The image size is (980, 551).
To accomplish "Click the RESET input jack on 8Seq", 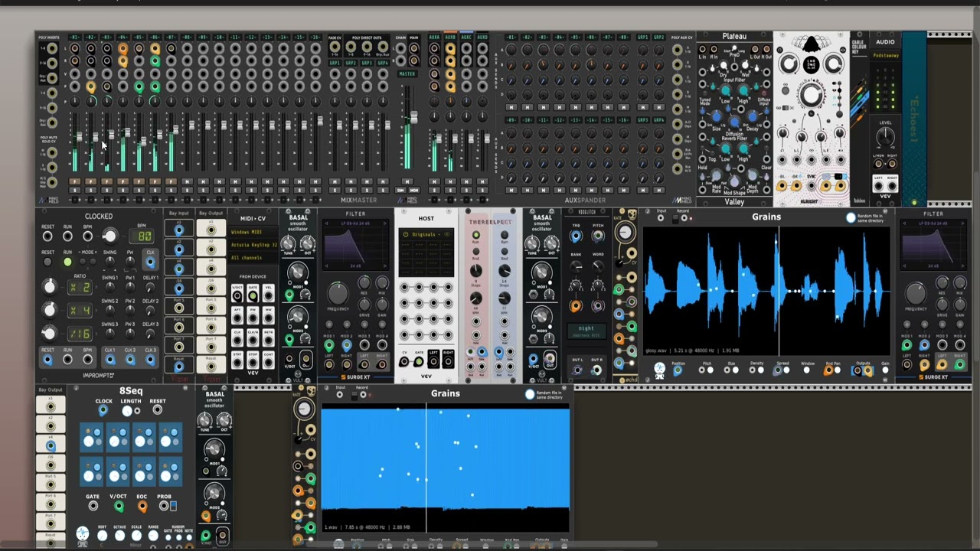I will coord(158,410).
